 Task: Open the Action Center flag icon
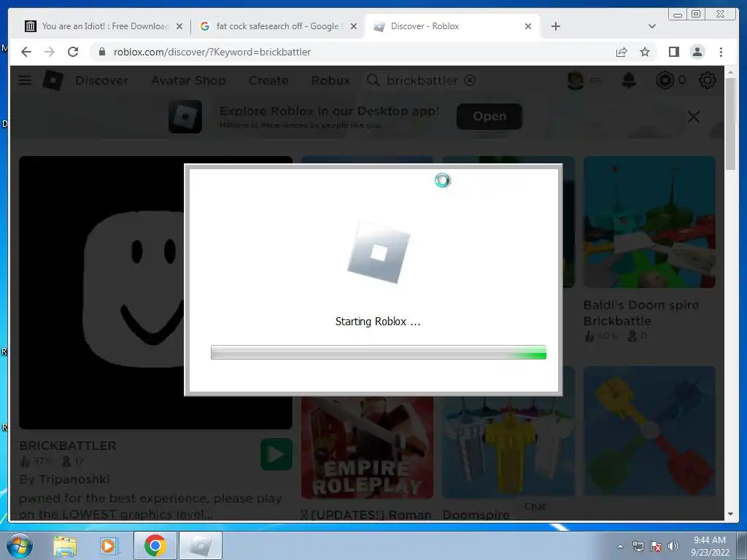tap(656, 546)
